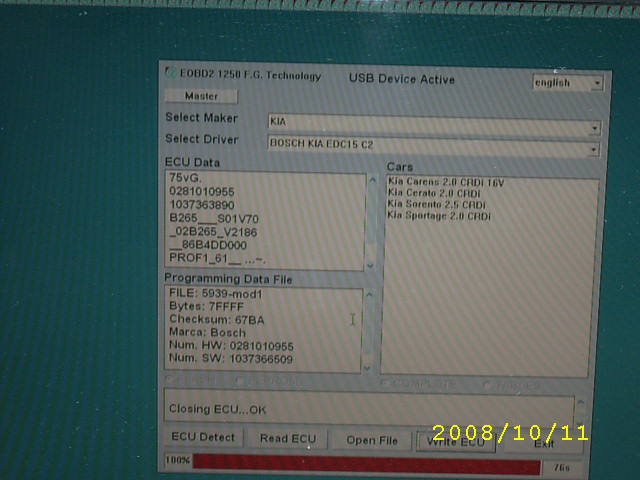Click ECU data line 75vG.
640x480 pixels.
[185, 178]
